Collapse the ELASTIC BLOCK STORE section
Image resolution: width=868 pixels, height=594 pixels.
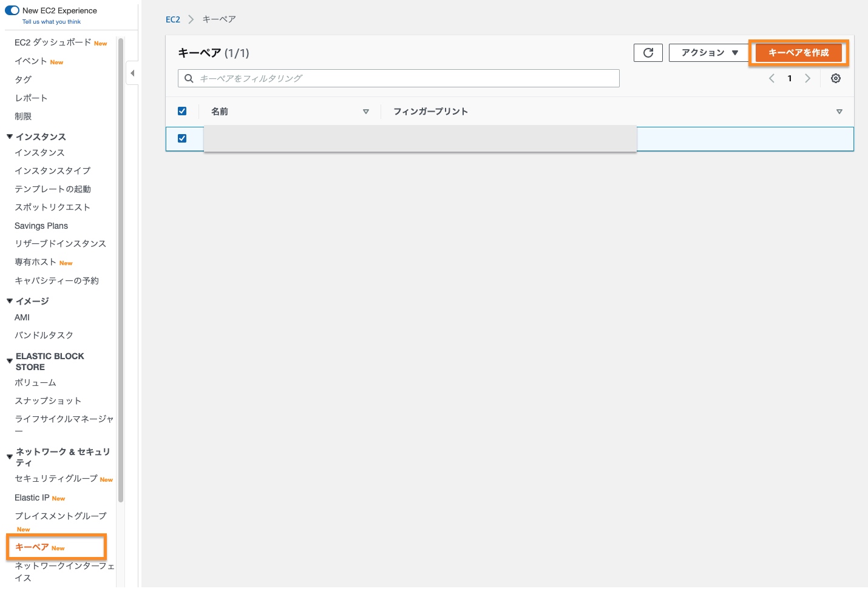coord(10,361)
